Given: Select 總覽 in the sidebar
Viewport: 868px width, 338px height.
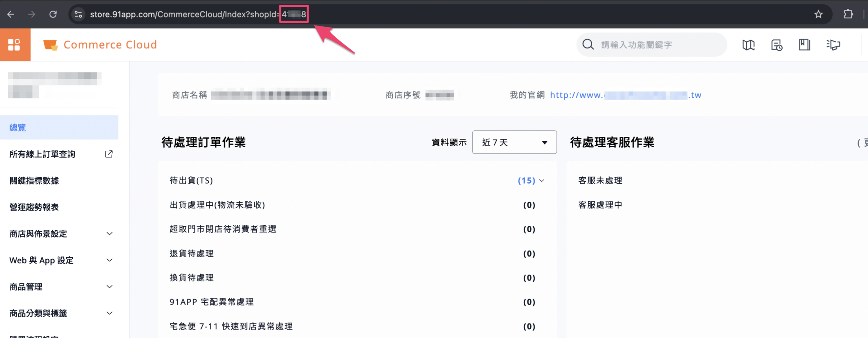Looking at the screenshot, I should tap(18, 128).
